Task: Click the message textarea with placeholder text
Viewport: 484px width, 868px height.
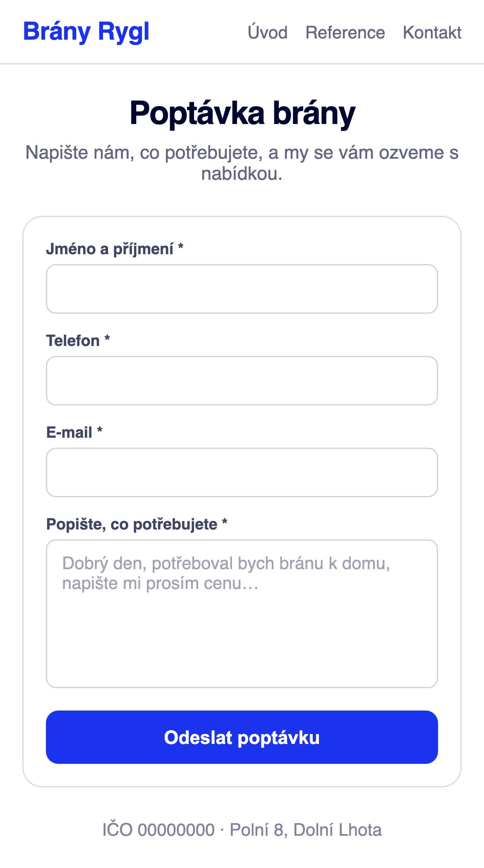Action: (x=242, y=614)
